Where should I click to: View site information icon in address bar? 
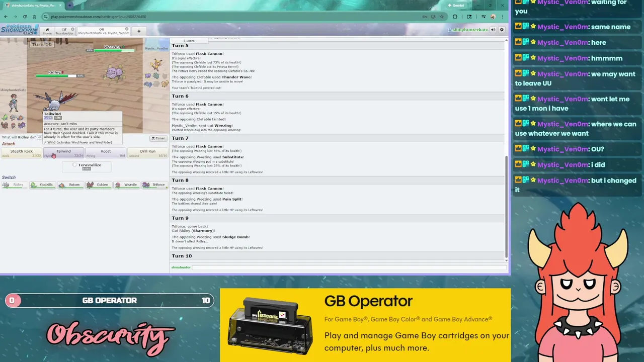[x=45, y=17]
